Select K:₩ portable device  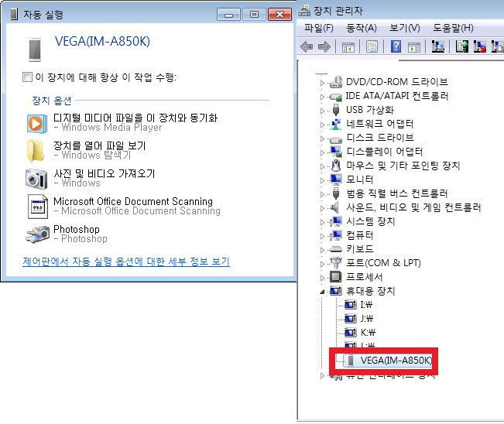click(x=368, y=332)
